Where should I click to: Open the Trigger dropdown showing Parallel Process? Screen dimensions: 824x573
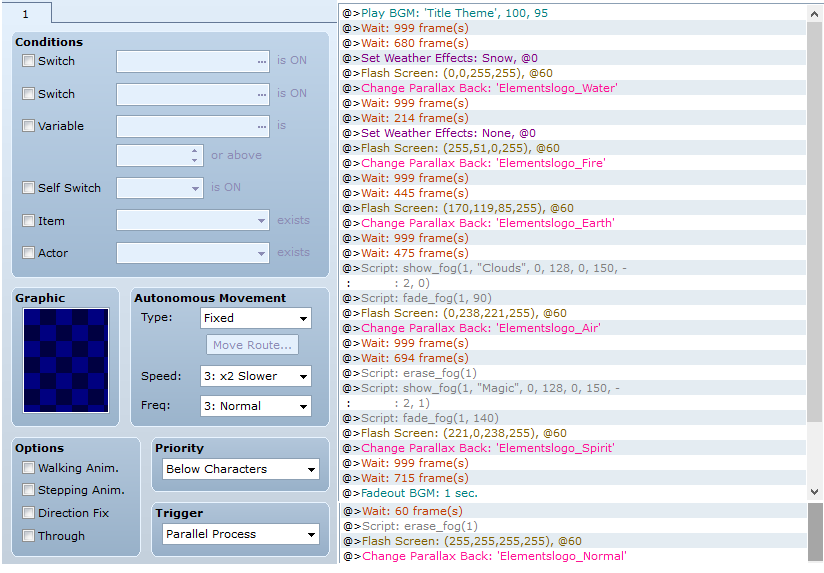pyautogui.click(x=241, y=534)
